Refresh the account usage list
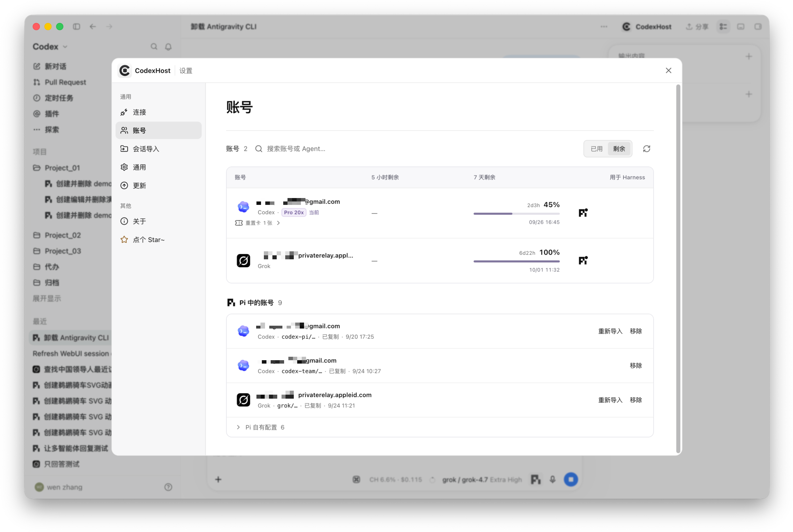Viewport: 793px width, 532px height. point(647,149)
